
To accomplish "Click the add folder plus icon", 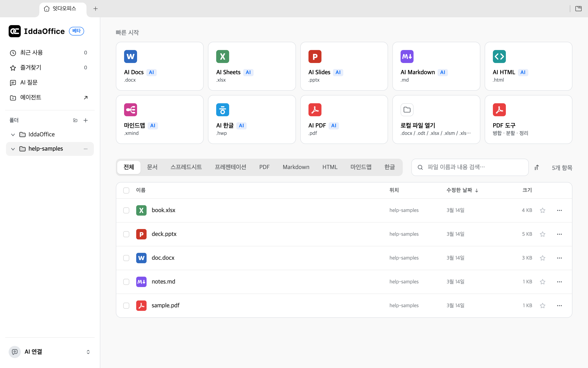I will [x=86, y=120].
